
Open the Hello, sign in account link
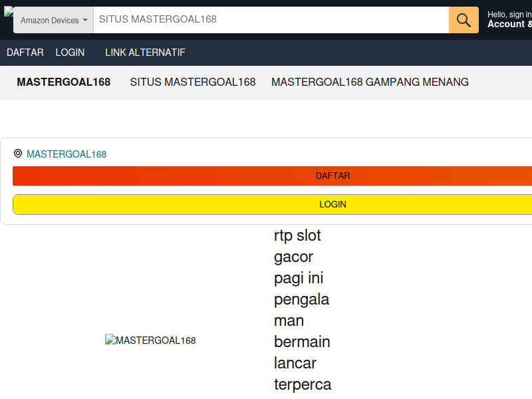[x=509, y=20]
